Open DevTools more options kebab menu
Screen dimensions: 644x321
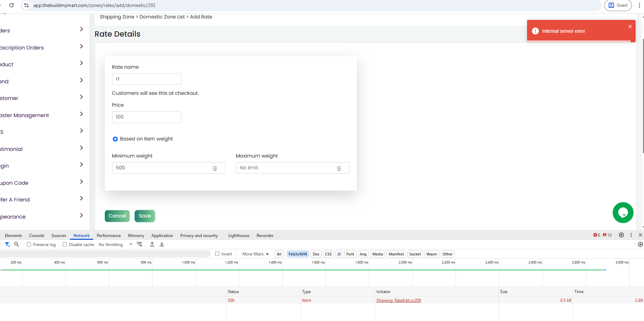point(631,235)
